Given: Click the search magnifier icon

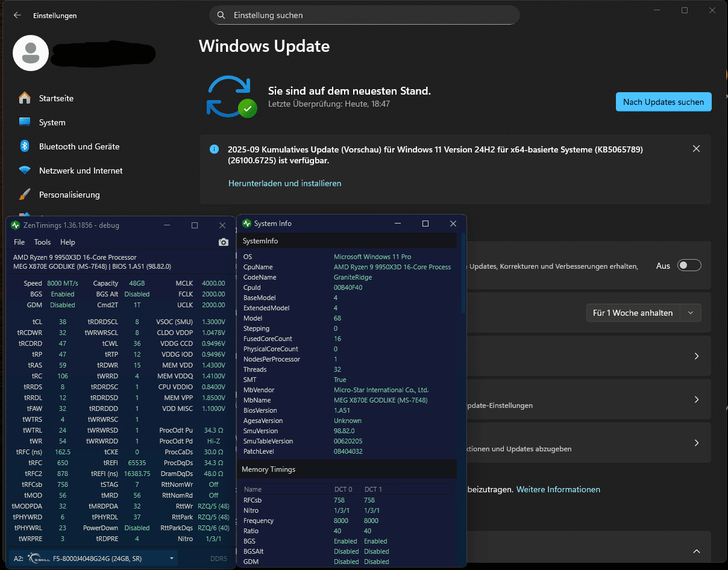Looking at the screenshot, I should 222,15.
